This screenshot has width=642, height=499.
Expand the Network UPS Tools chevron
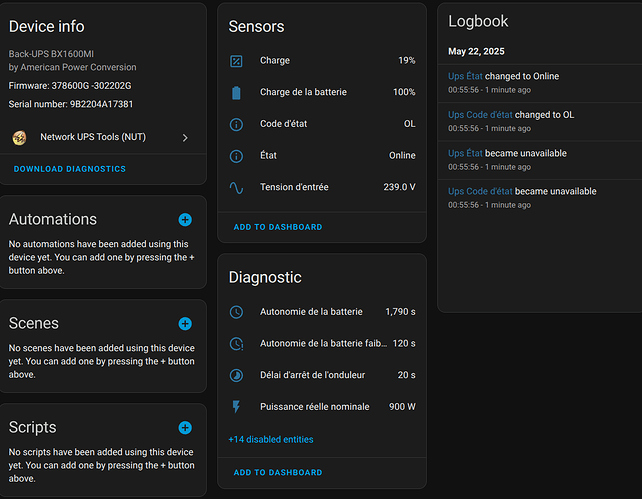click(185, 138)
